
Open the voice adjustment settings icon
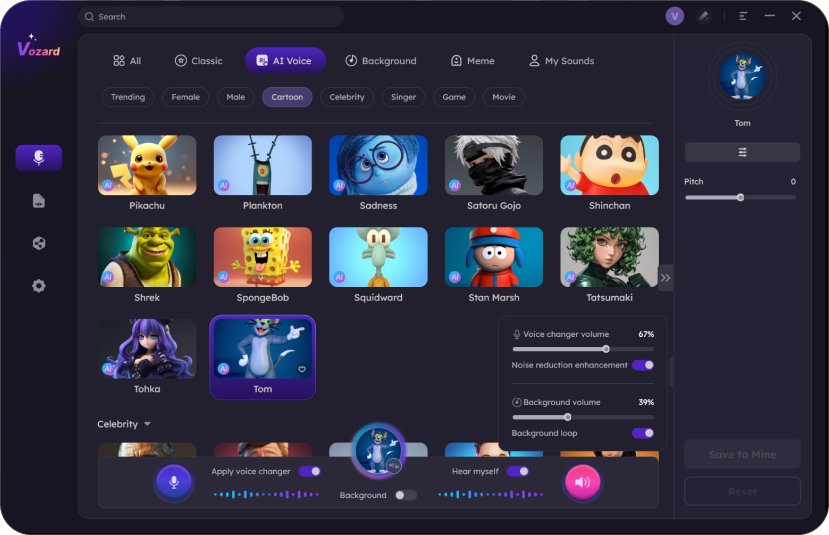click(x=742, y=152)
